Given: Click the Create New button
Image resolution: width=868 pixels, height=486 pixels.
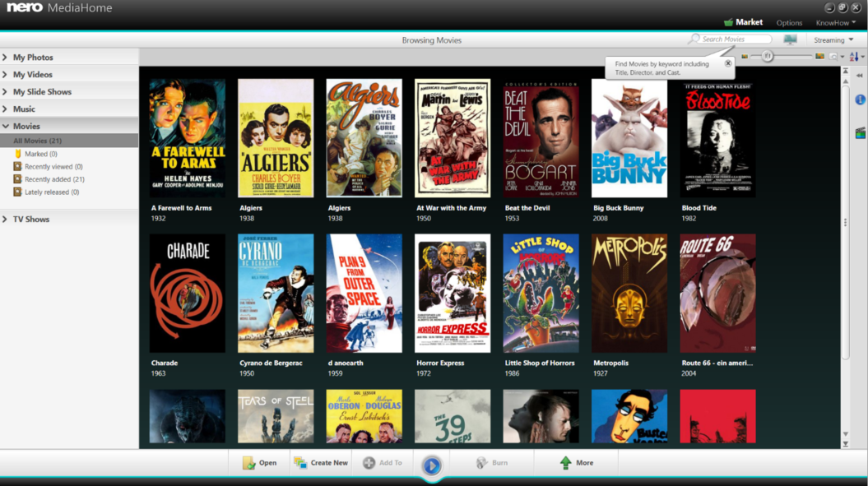Looking at the screenshot, I should pyautogui.click(x=321, y=463).
